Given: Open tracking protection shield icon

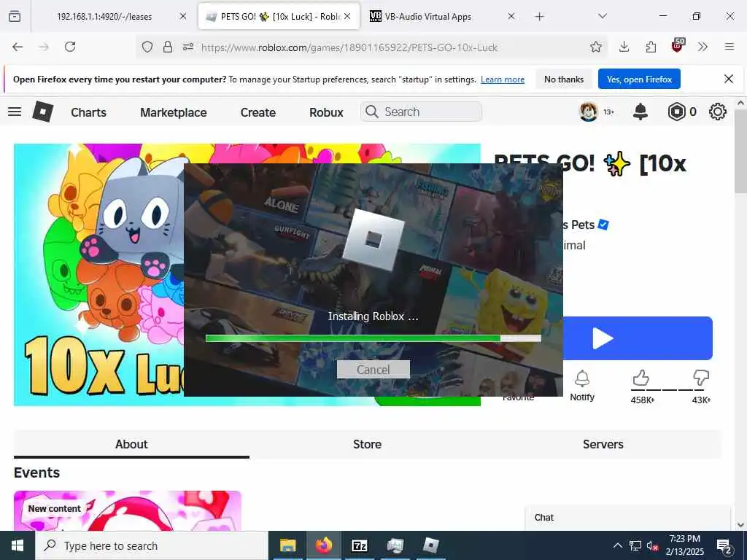Looking at the screenshot, I should (x=147, y=47).
